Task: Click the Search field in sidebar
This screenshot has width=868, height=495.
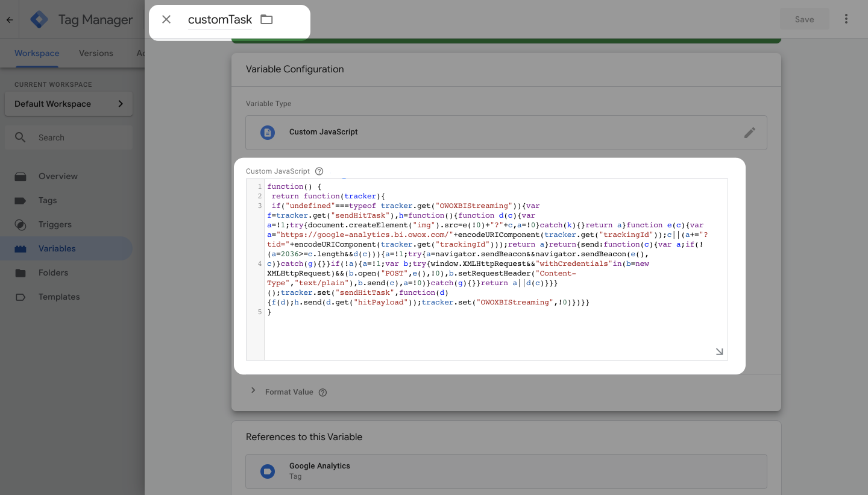Action: 69,137
